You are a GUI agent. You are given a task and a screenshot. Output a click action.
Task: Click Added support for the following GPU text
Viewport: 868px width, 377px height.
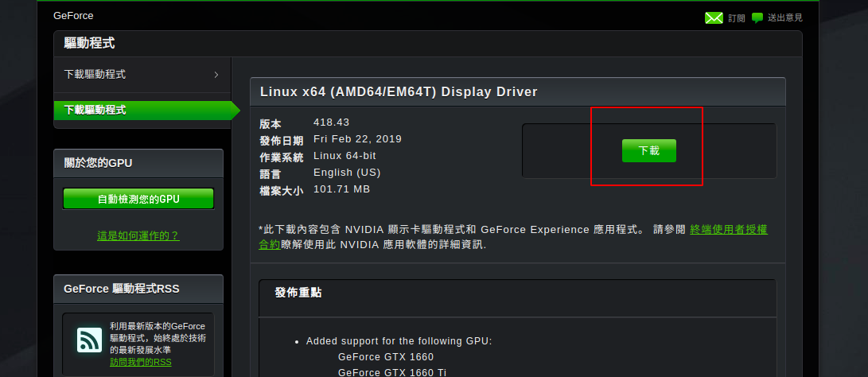399,341
